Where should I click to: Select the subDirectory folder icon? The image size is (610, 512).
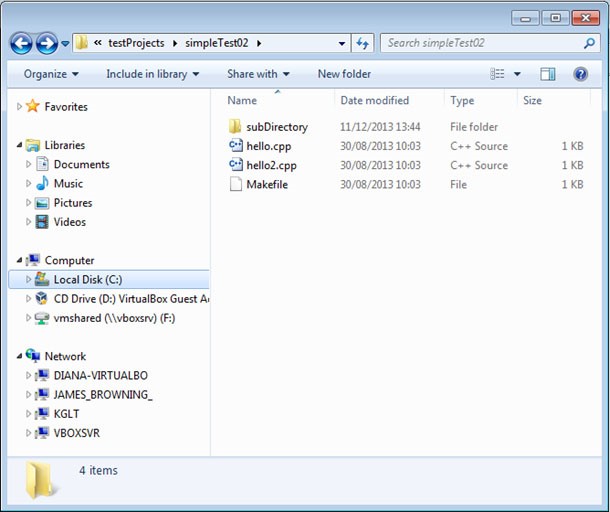236,127
